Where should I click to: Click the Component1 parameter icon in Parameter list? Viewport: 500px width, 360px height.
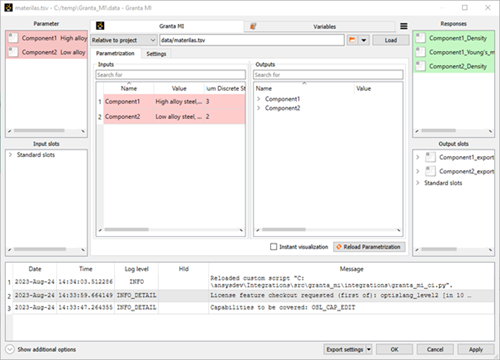pyautogui.click(x=13, y=38)
